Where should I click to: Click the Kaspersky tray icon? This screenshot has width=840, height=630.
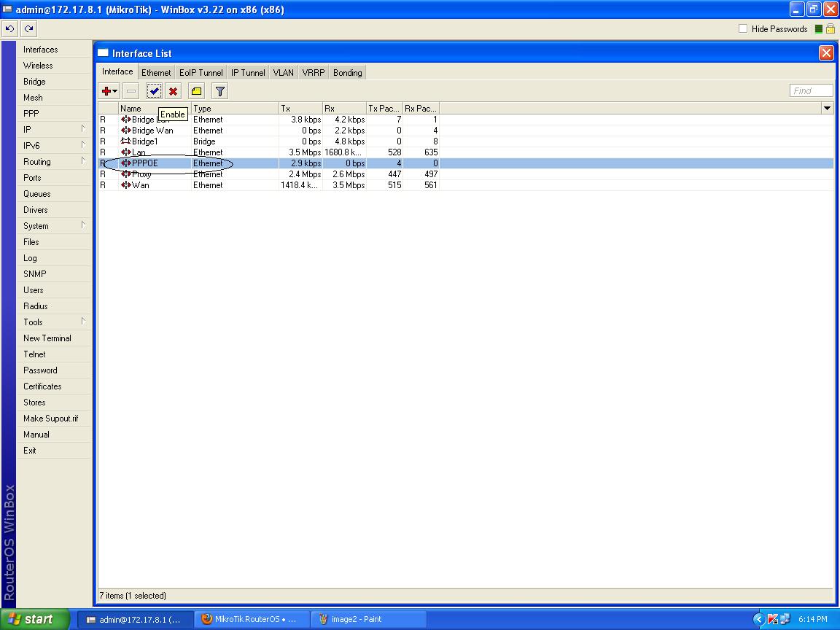tap(772, 619)
